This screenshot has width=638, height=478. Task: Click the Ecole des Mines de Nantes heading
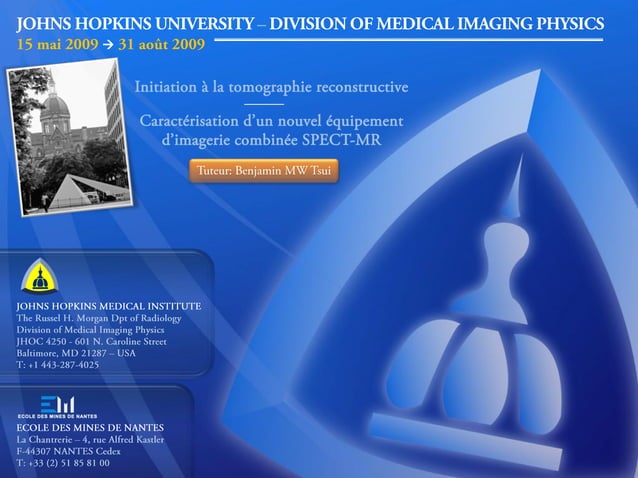(90, 428)
